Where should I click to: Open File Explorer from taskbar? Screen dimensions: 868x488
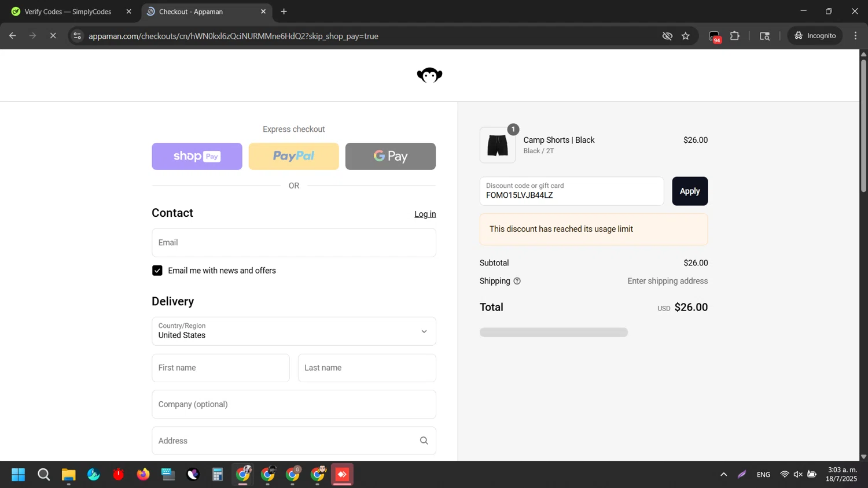pos(68,475)
